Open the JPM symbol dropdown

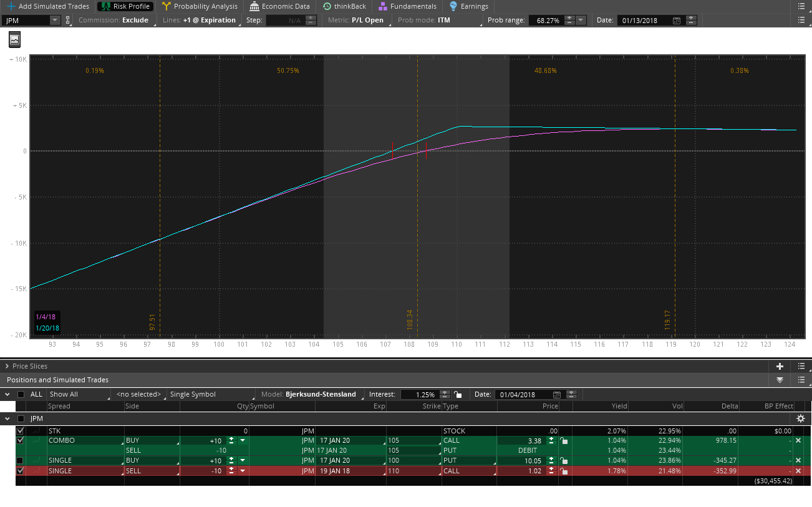[x=54, y=20]
